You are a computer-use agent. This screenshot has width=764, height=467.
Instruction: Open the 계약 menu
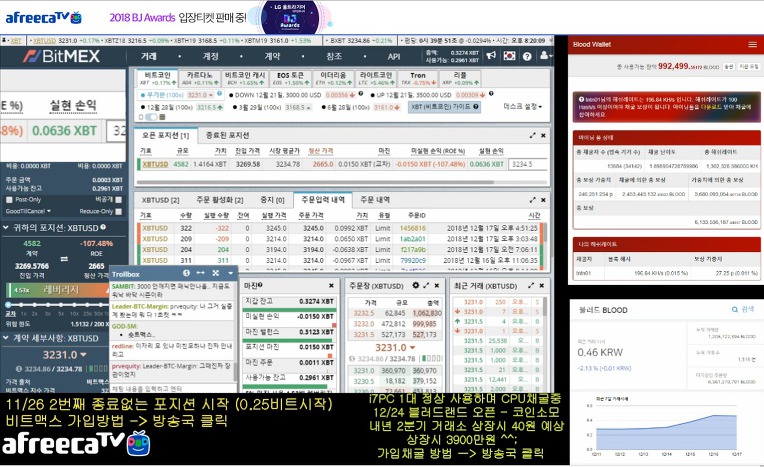click(x=272, y=57)
